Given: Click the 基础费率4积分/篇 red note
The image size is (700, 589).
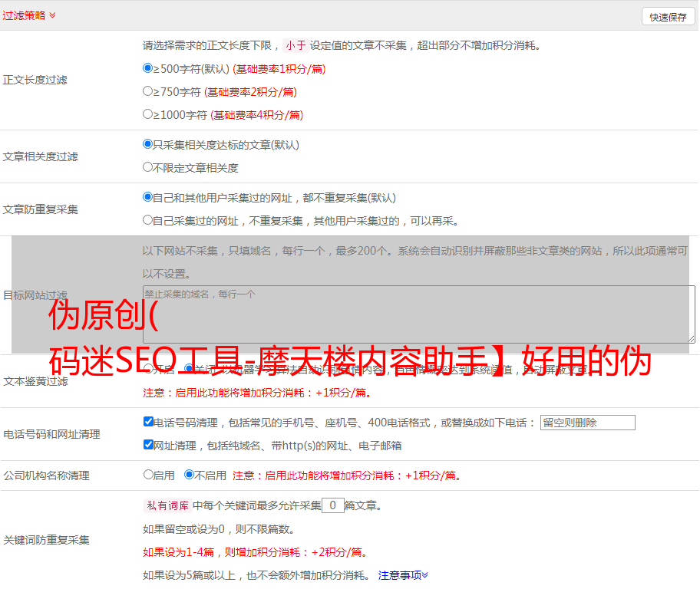Looking at the screenshot, I should (257, 115).
